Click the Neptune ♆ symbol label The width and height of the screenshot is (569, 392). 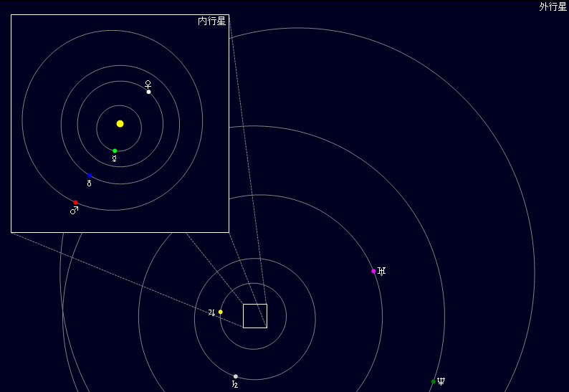coord(441,381)
